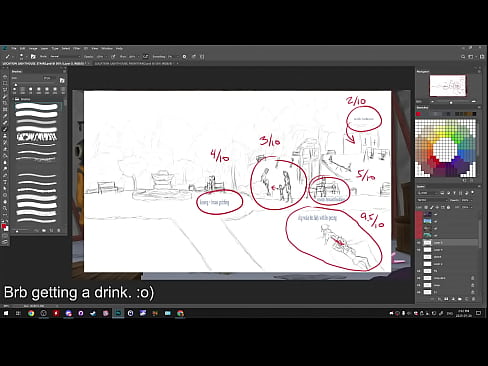The image size is (488, 366).
Task: Click the Navigator preview thumbnail
Action: (447, 86)
